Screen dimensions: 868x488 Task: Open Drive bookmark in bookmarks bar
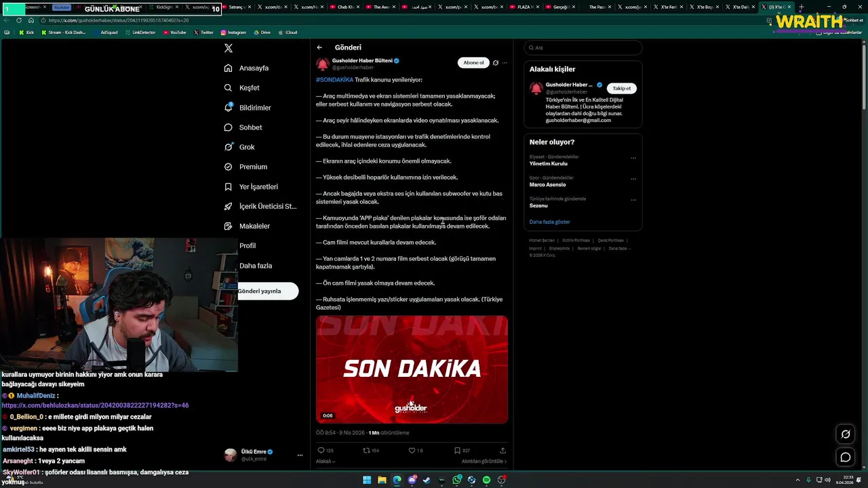coord(262,33)
